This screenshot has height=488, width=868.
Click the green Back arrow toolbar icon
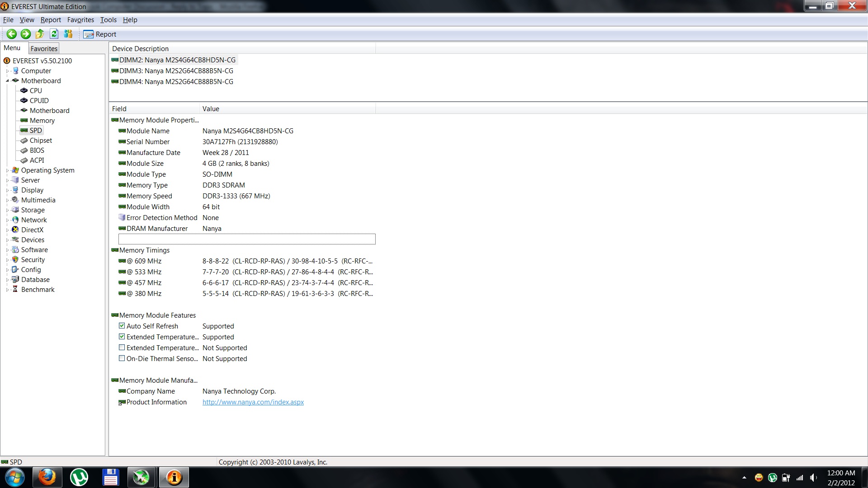point(12,34)
